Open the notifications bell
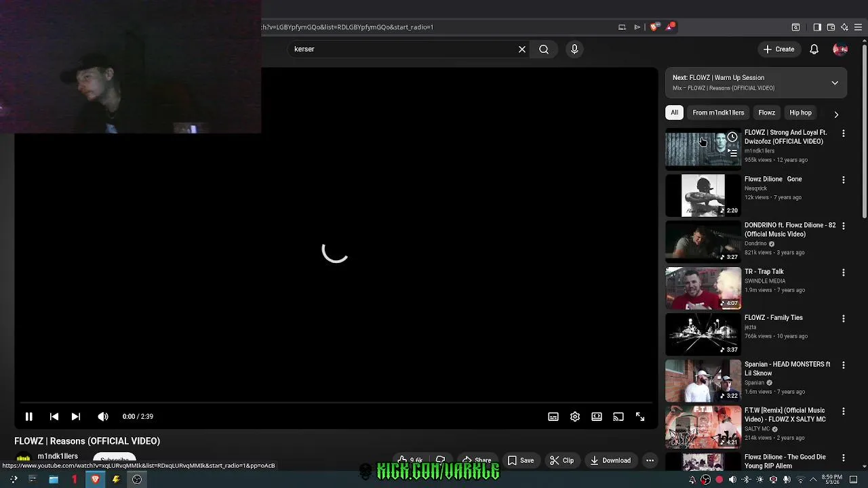 (x=814, y=49)
